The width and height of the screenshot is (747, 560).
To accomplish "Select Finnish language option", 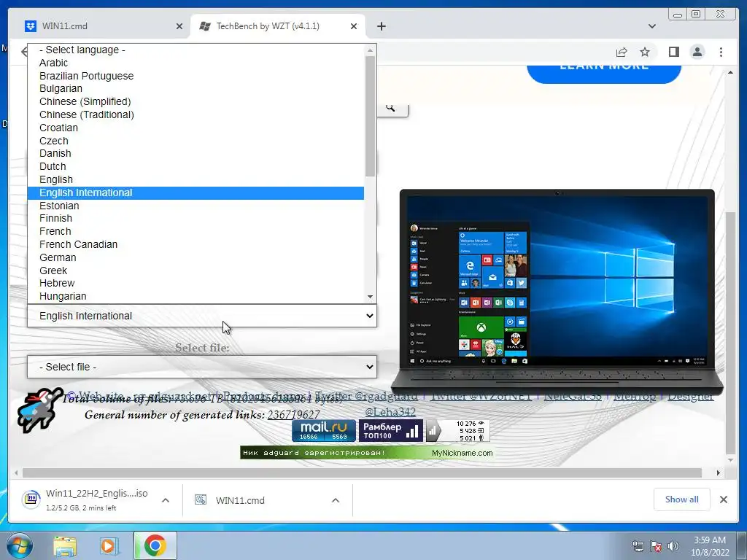I will pos(196,219).
